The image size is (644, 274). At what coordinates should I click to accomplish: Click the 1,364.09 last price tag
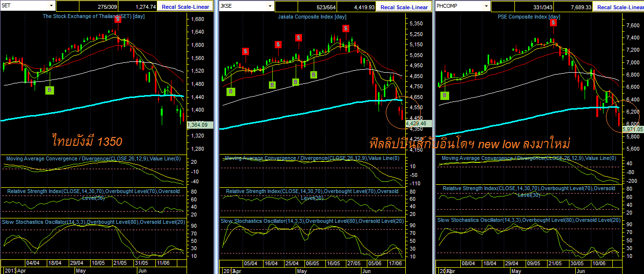[x=200, y=125]
